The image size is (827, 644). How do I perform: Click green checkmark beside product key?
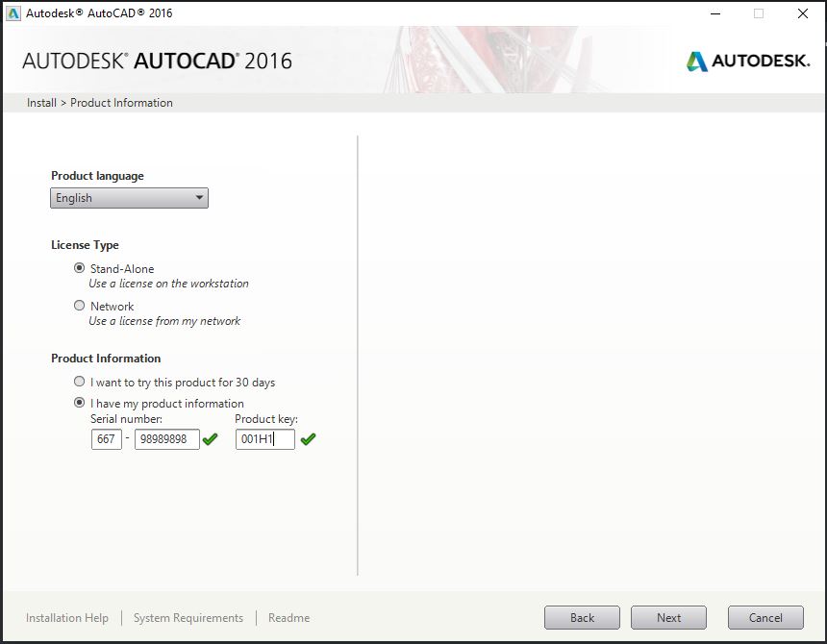pos(308,439)
